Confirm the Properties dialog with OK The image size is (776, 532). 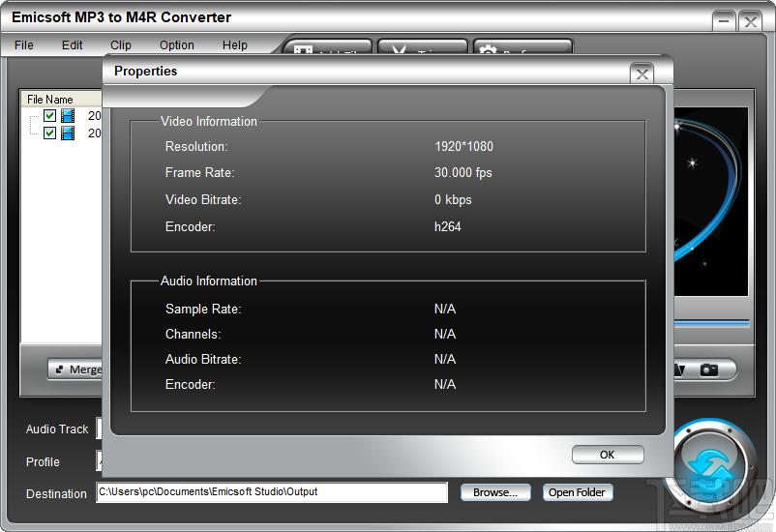tap(608, 455)
